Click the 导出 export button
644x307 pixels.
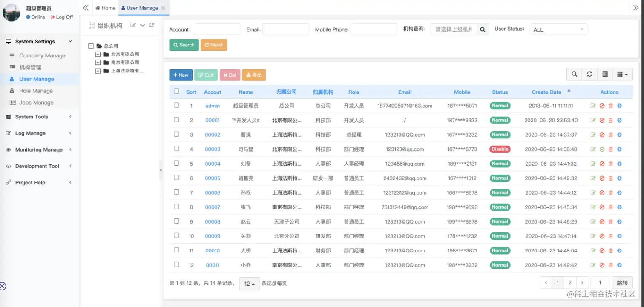coord(254,75)
